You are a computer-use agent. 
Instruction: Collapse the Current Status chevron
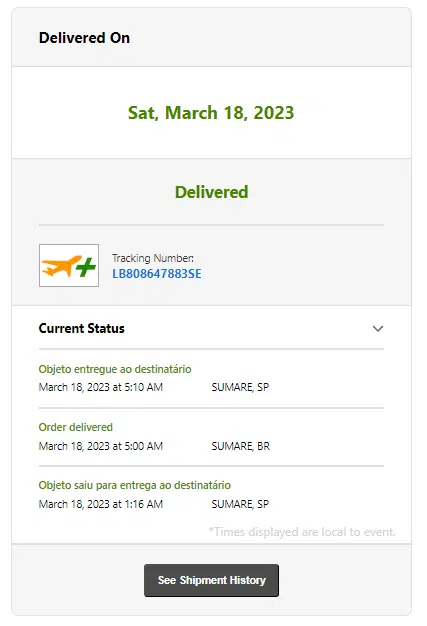pos(378,329)
